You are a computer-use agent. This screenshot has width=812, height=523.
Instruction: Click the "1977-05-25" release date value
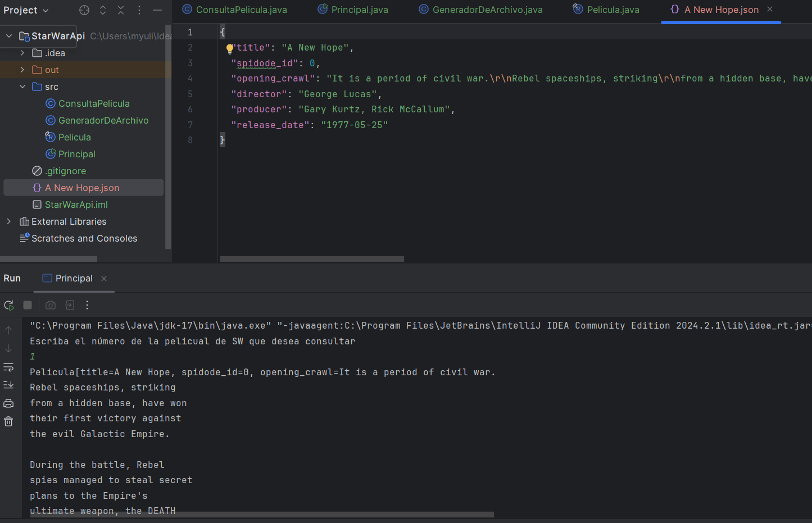coord(354,125)
